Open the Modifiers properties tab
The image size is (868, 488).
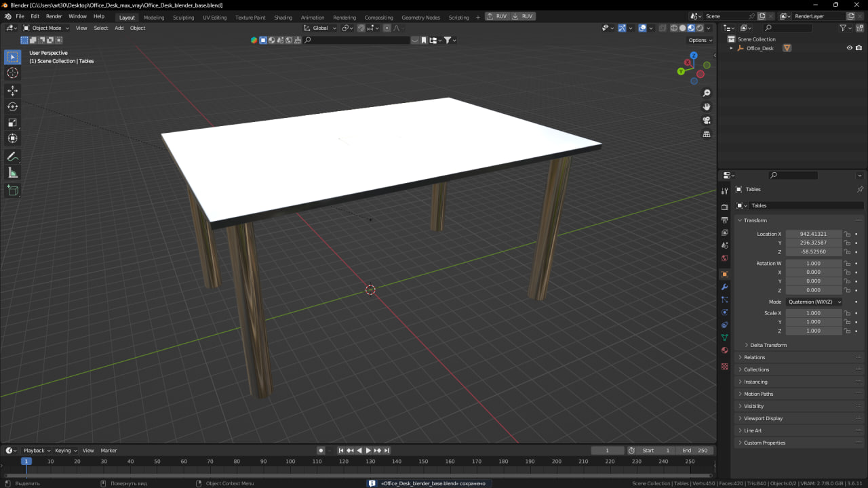(725, 287)
